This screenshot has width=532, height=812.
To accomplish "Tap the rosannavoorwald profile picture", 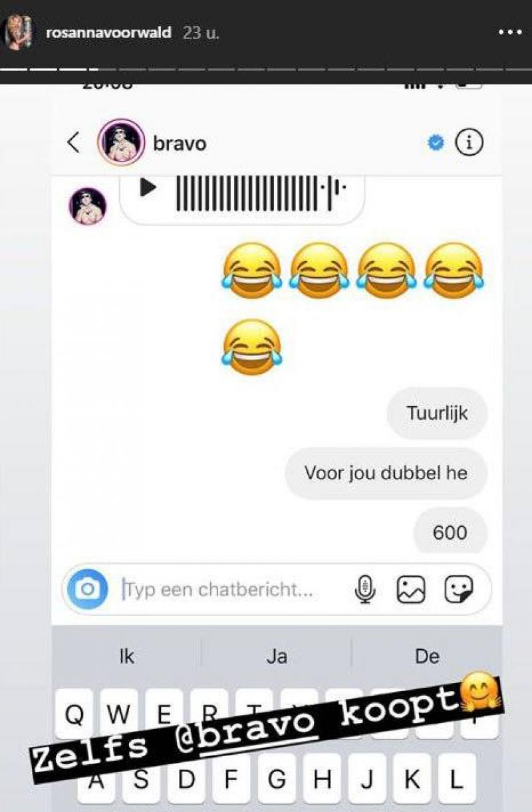I will pos(18,33).
